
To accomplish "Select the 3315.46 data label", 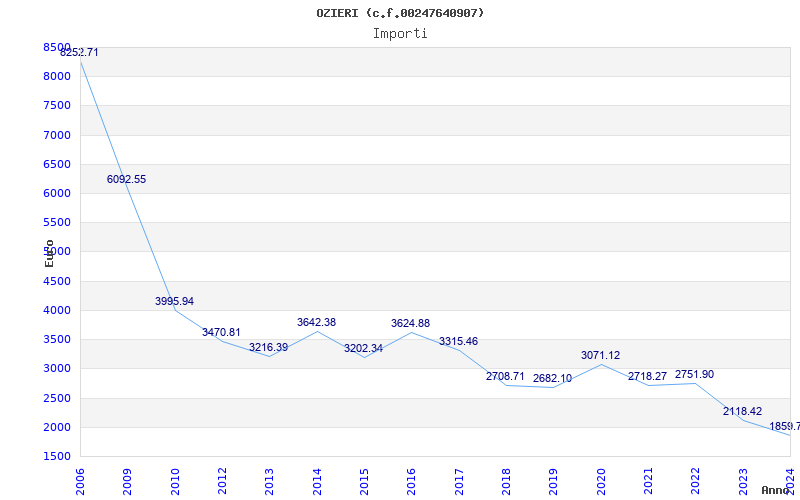I will pos(458,342).
